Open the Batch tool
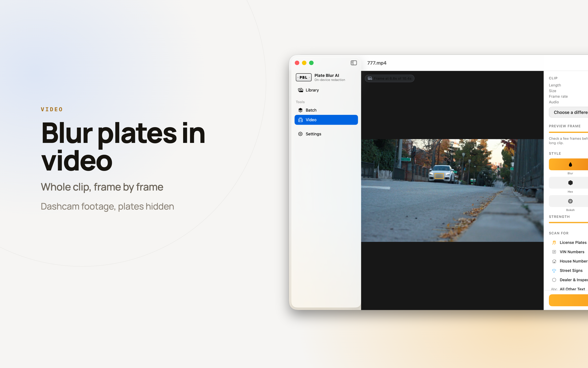The height and width of the screenshot is (368, 588). pyautogui.click(x=326, y=110)
